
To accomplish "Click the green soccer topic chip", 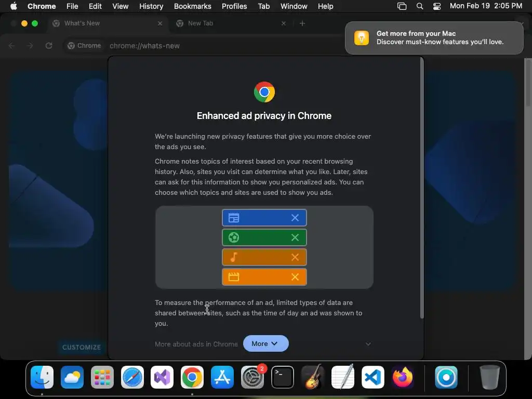I will pos(264,237).
